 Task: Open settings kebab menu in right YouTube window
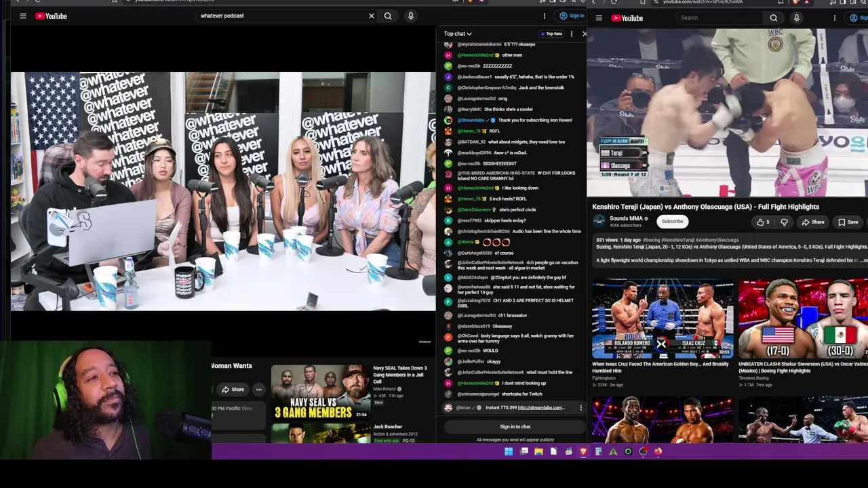[835, 18]
